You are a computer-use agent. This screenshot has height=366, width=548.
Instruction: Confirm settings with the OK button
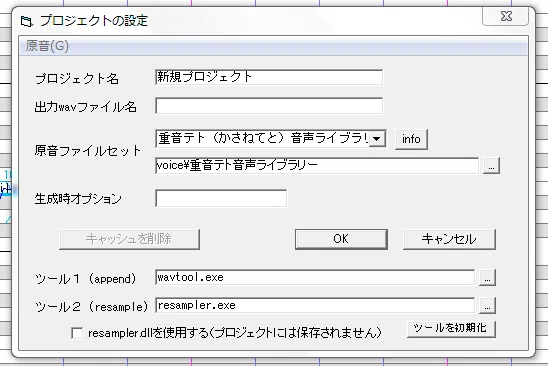point(341,239)
